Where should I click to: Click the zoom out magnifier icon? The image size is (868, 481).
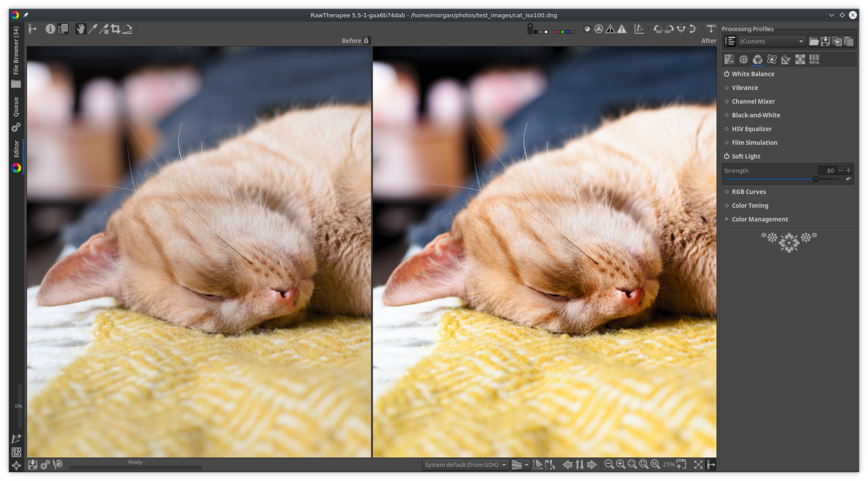click(x=609, y=464)
